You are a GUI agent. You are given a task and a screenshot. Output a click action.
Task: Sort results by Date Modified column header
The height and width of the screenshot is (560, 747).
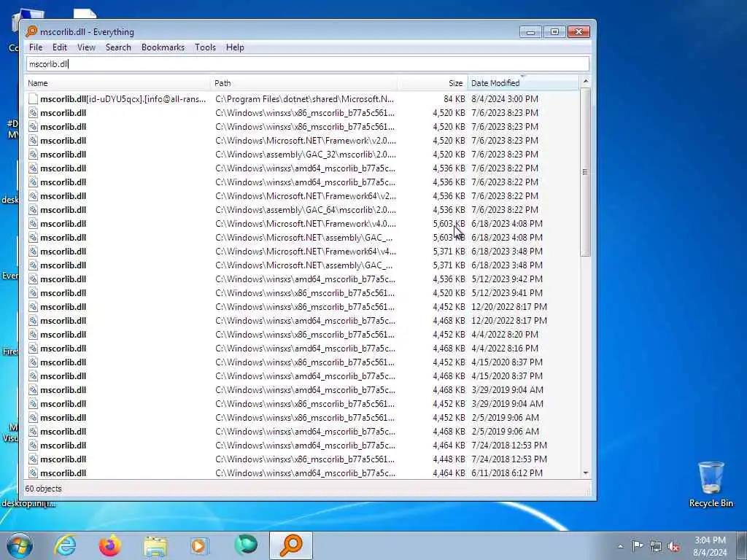point(522,83)
